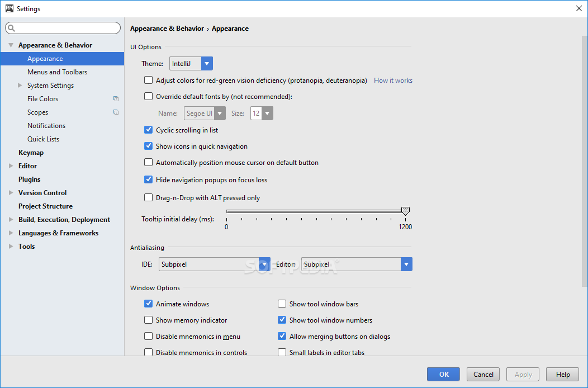Enable Drag-n-Drop with ALT pressed only
Screen dimensions: 588x388
pyautogui.click(x=149, y=197)
